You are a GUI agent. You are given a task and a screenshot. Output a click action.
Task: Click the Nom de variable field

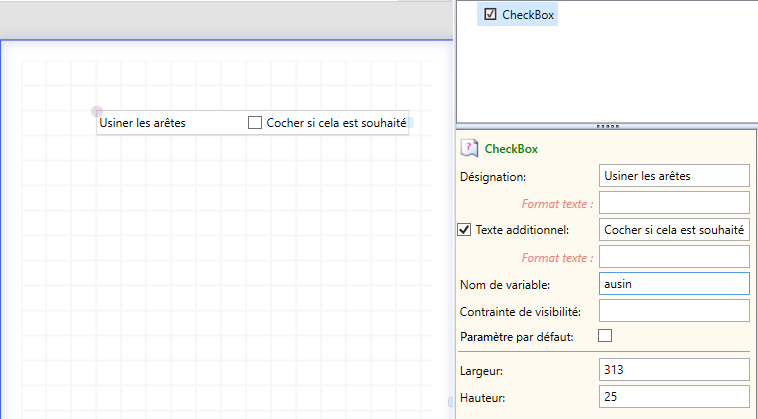pyautogui.click(x=674, y=284)
